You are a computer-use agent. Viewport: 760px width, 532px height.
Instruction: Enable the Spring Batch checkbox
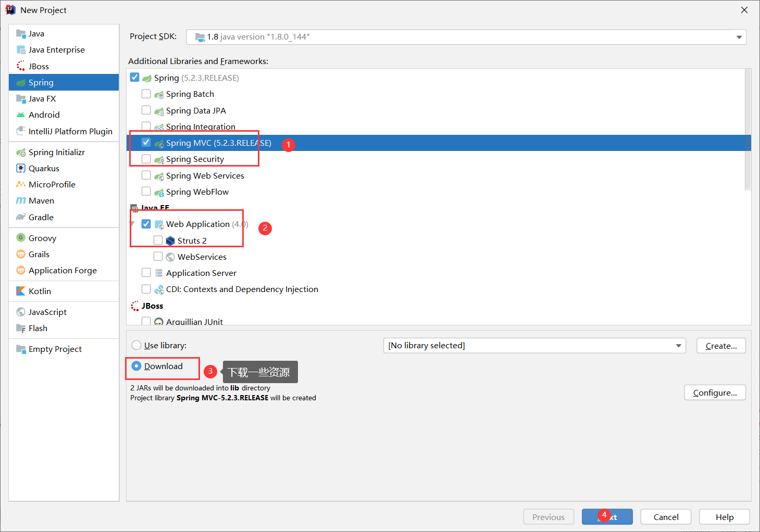pyautogui.click(x=146, y=94)
